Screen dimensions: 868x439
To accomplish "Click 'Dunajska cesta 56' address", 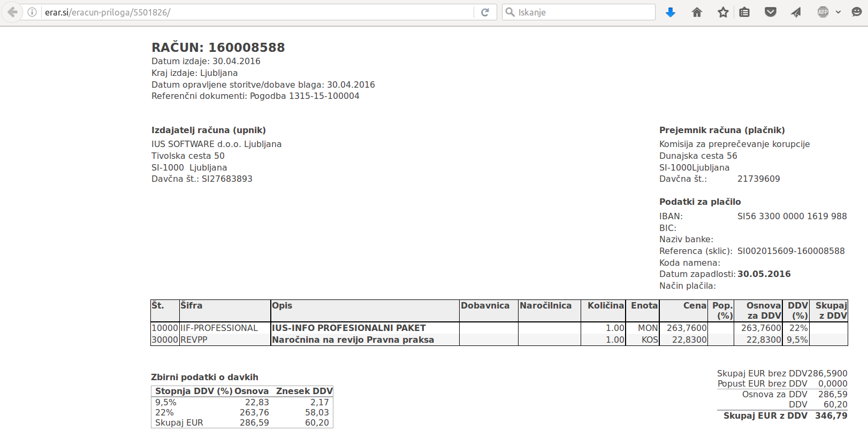I will [698, 156].
